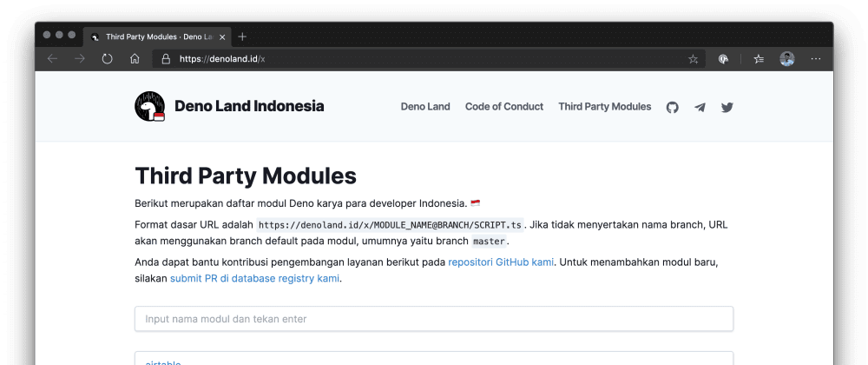Select the Third Party Modules browser tab
This screenshot has width=868, height=365.
click(x=158, y=37)
